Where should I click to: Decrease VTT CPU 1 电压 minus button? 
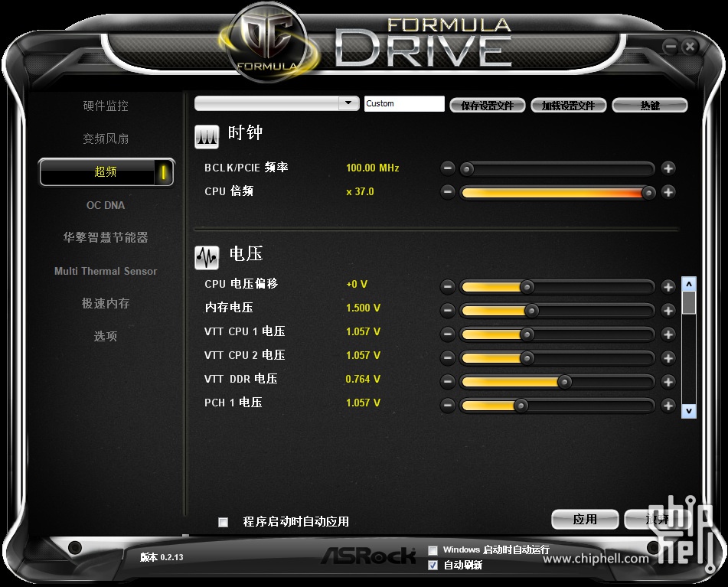448,334
